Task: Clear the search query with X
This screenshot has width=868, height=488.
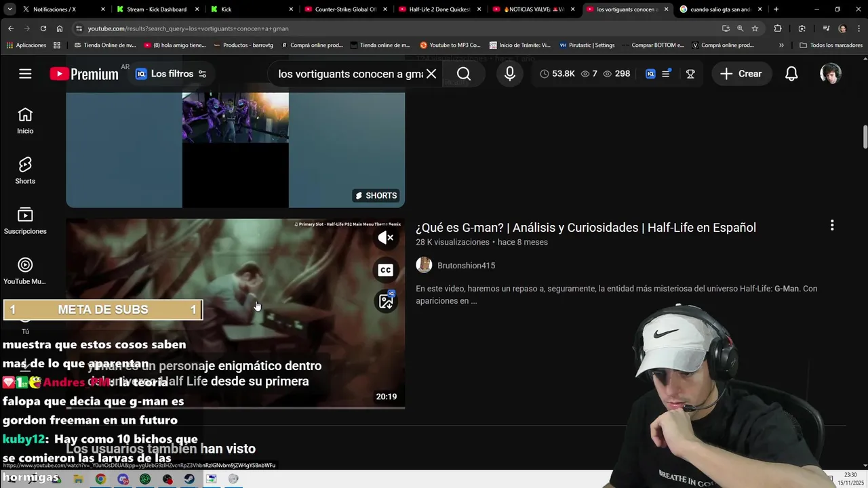Action: click(431, 74)
